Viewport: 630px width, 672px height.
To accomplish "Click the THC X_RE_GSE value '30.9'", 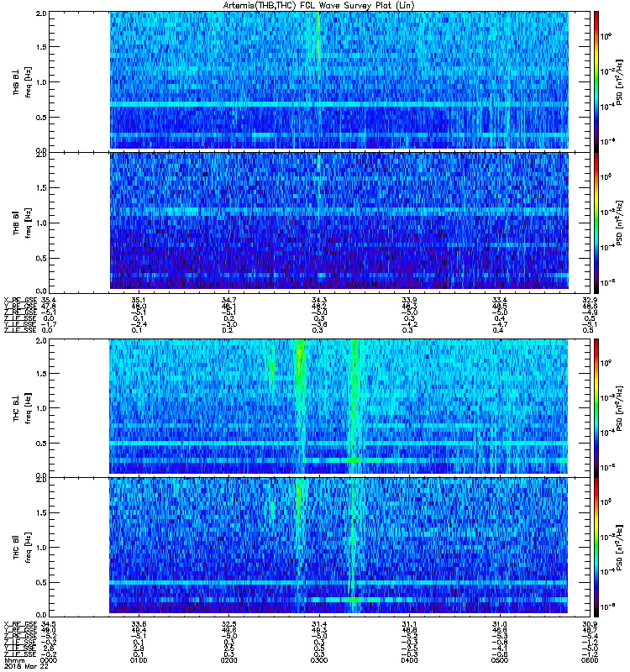I will point(590,624).
